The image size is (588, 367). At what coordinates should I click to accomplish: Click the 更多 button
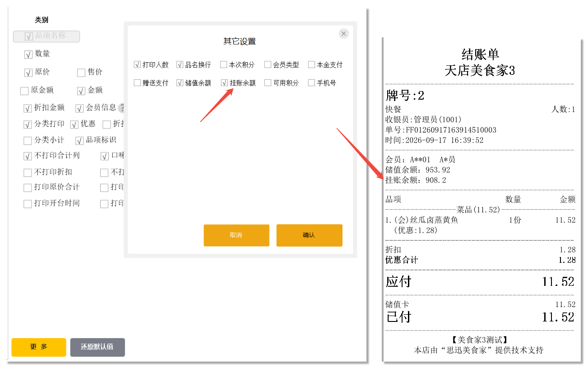click(x=39, y=347)
